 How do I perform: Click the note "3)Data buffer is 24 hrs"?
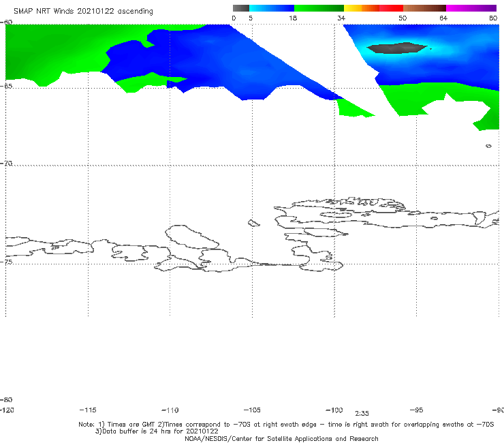(x=157, y=431)
